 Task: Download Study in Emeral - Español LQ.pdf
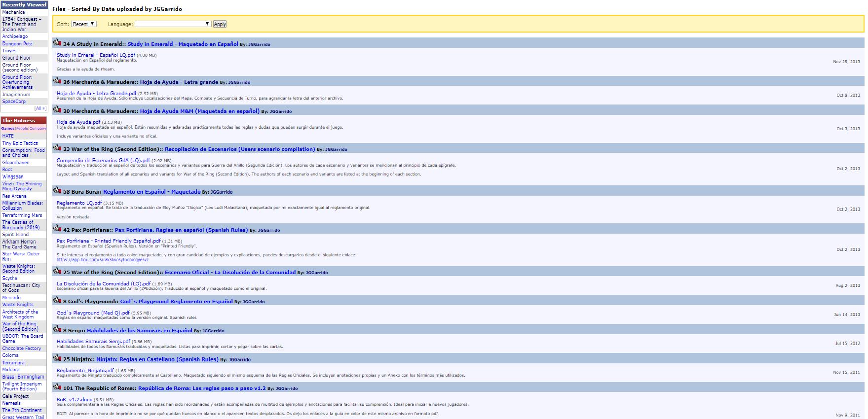pyautogui.click(x=96, y=55)
